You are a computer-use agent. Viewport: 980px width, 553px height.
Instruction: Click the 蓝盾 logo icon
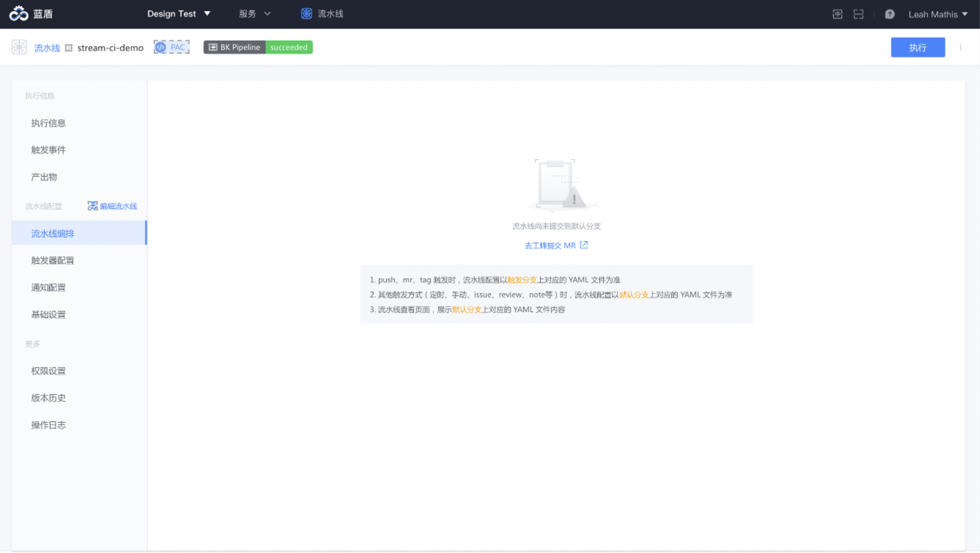pos(20,13)
